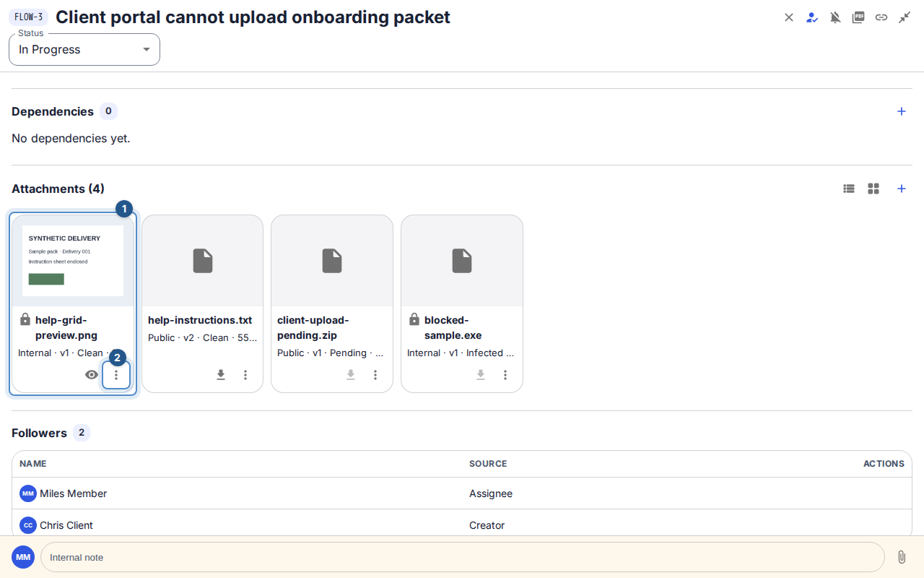
Task: Add a dependency with the plus icon
Action: click(902, 111)
